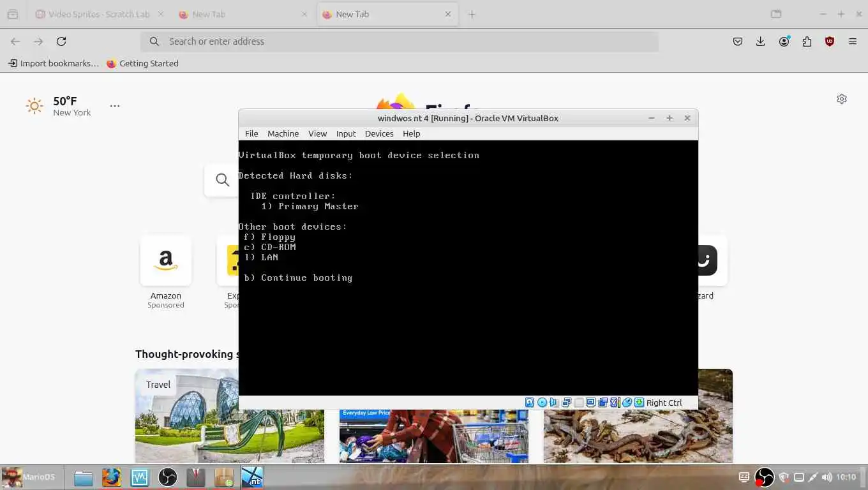Open the Help menu in VirtualBox

[412, 133]
